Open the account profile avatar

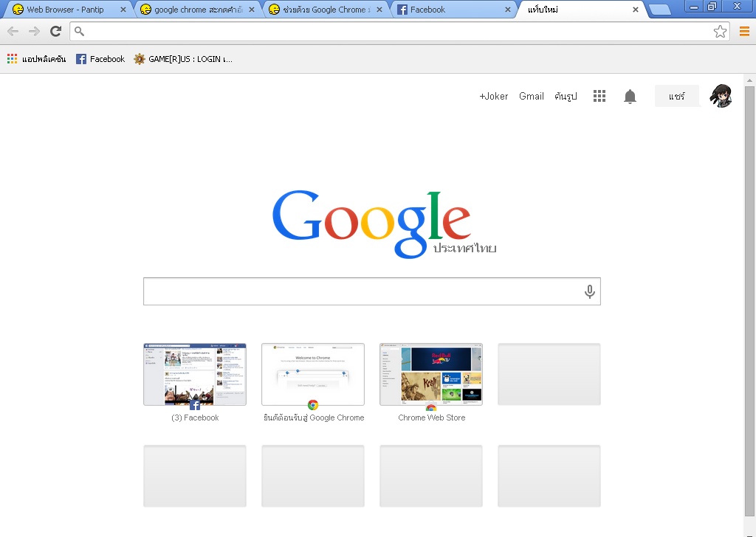pos(721,96)
